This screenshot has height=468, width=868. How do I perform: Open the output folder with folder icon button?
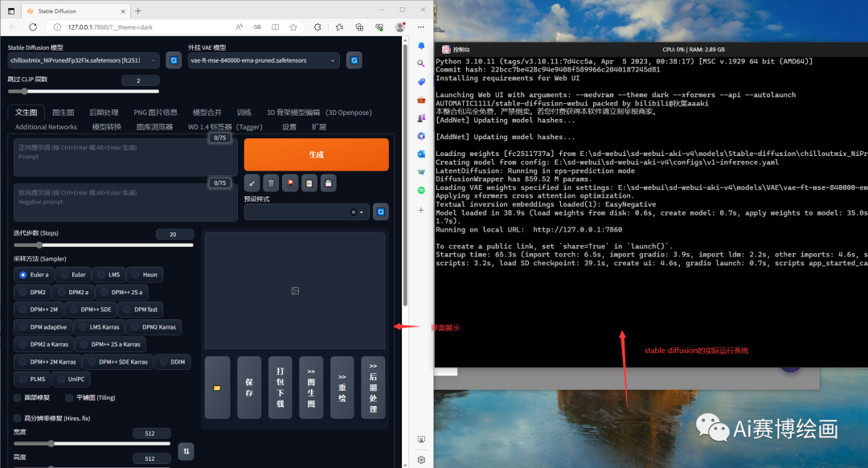[217, 388]
